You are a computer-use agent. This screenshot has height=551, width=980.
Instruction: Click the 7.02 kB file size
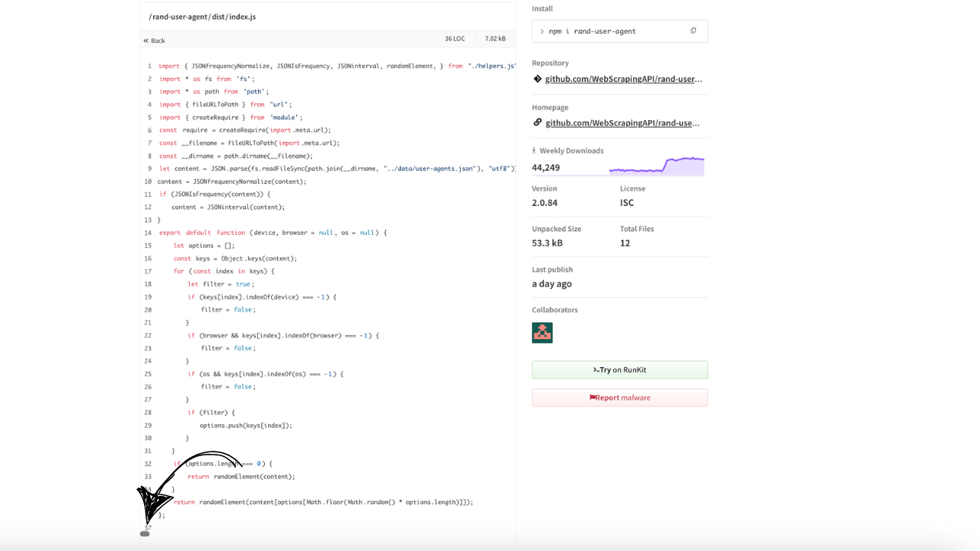click(x=495, y=39)
